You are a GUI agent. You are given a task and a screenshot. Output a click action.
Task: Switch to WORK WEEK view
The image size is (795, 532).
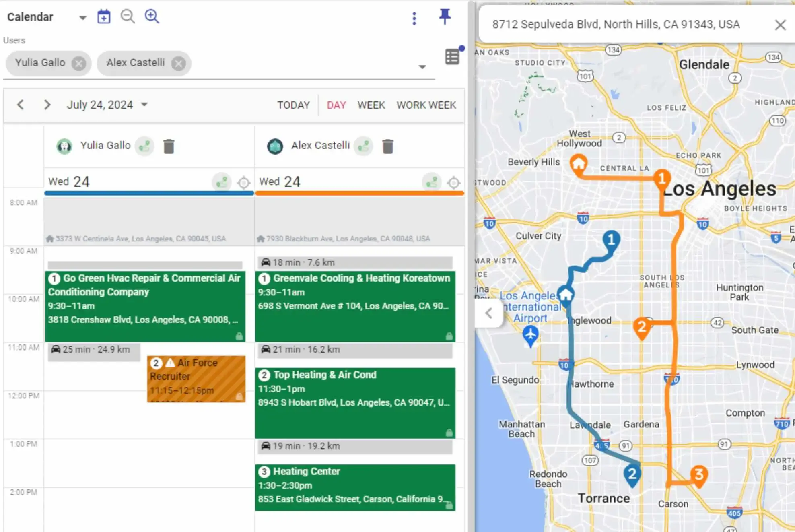pos(426,105)
